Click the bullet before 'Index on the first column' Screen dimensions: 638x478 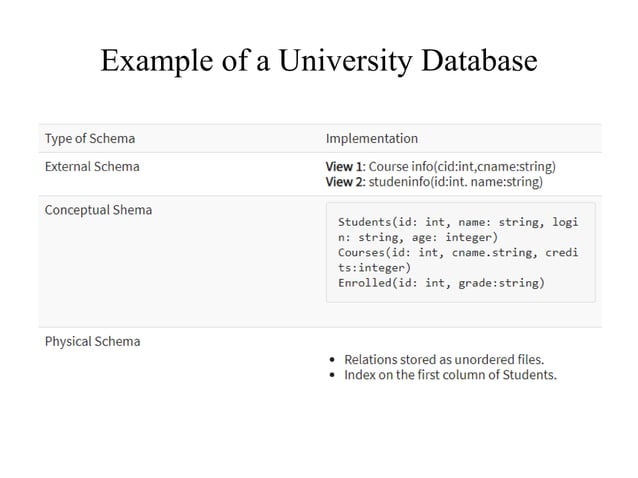(332, 375)
